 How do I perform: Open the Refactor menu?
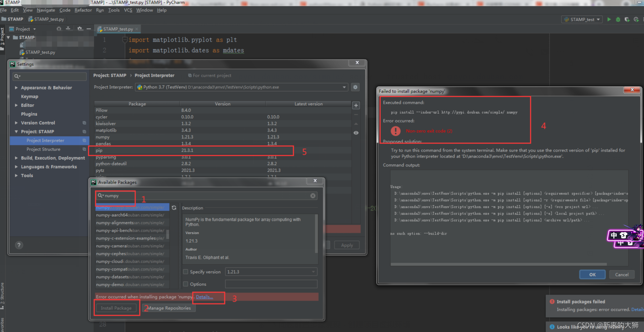pyautogui.click(x=83, y=10)
